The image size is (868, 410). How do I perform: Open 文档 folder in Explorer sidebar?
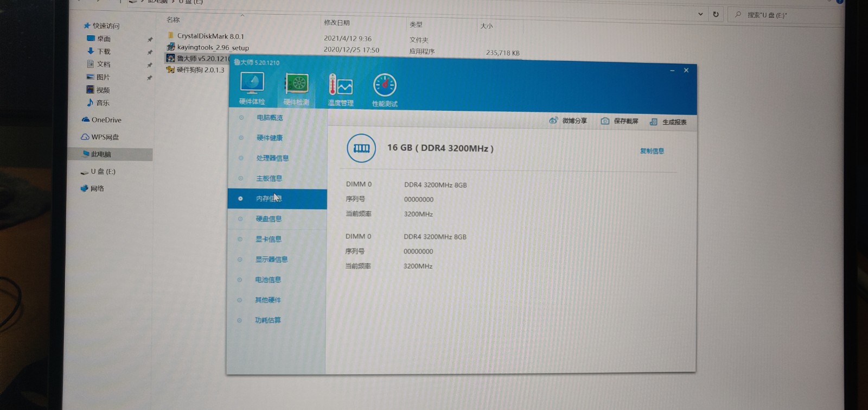(x=99, y=64)
